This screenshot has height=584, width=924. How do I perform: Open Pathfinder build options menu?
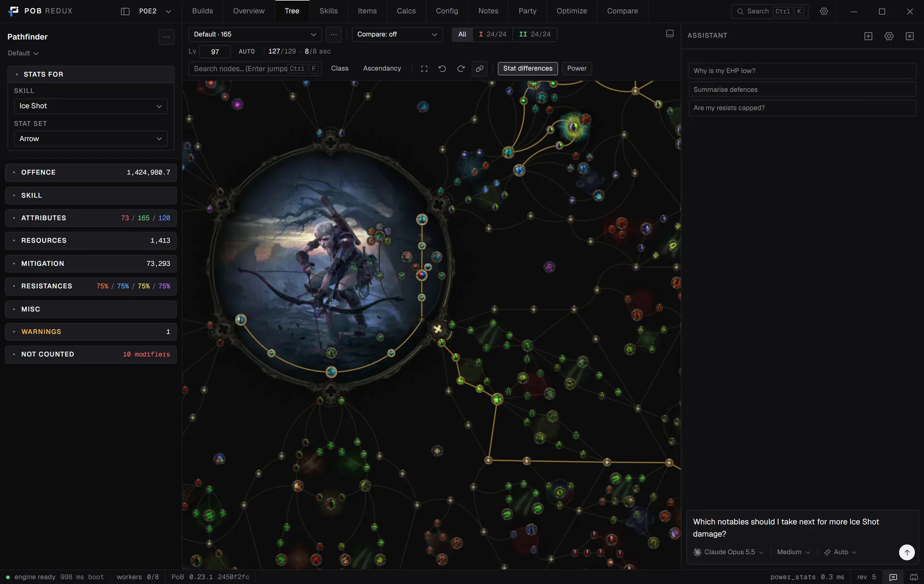tap(166, 37)
